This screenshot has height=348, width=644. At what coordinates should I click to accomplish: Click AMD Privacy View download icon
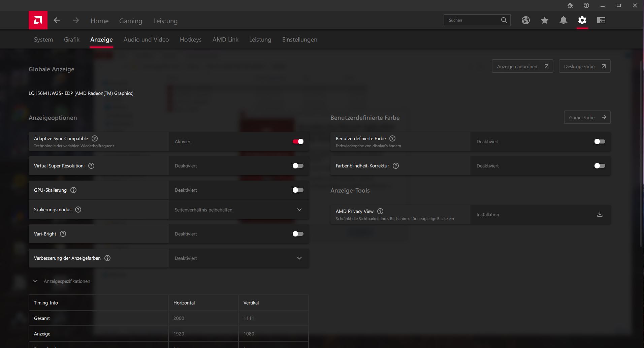tap(600, 215)
